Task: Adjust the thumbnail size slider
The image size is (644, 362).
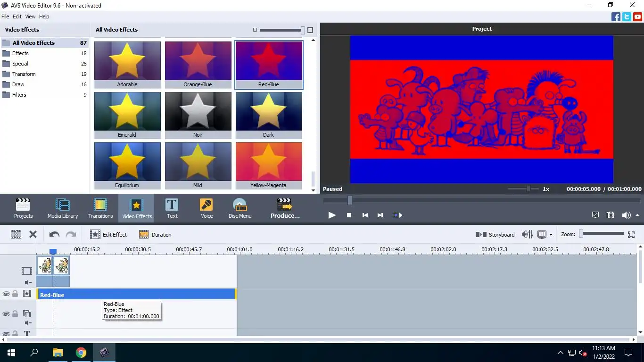Action: pyautogui.click(x=282, y=30)
